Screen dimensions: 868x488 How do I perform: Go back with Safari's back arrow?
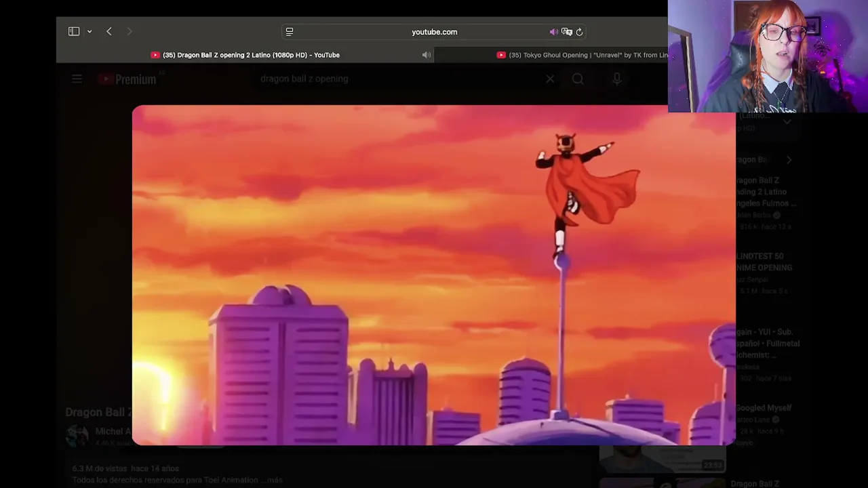tap(108, 31)
